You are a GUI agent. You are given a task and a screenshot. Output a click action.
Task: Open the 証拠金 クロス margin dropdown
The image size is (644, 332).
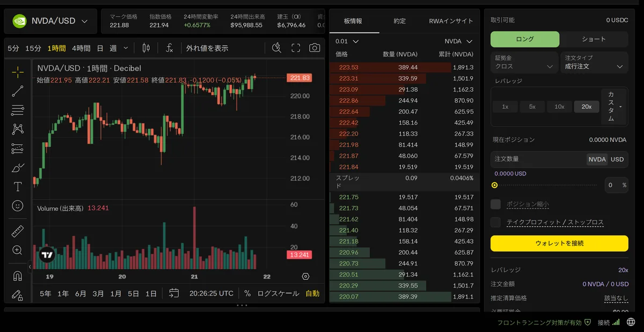click(525, 62)
